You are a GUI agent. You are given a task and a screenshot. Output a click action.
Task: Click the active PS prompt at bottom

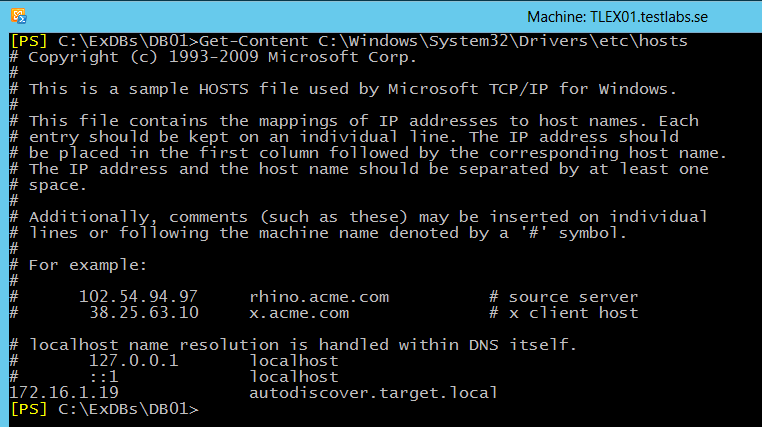point(104,409)
